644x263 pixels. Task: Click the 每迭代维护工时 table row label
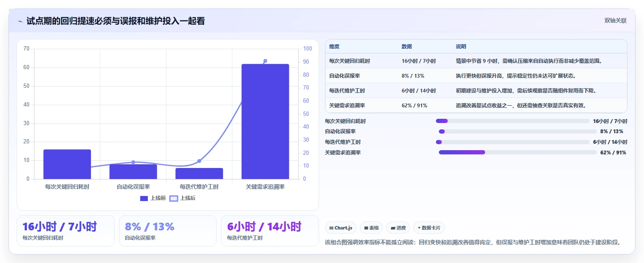[347, 91]
